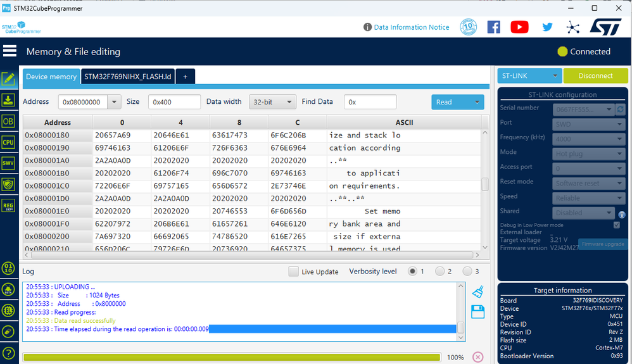This screenshot has height=364, width=632.
Task: Open the security shield panel icon
Action: tap(8, 185)
